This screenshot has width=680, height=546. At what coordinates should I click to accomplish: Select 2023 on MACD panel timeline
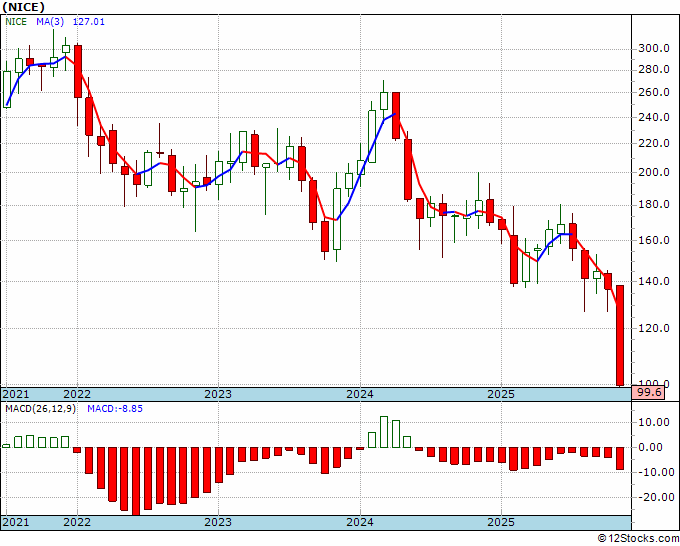click(218, 522)
